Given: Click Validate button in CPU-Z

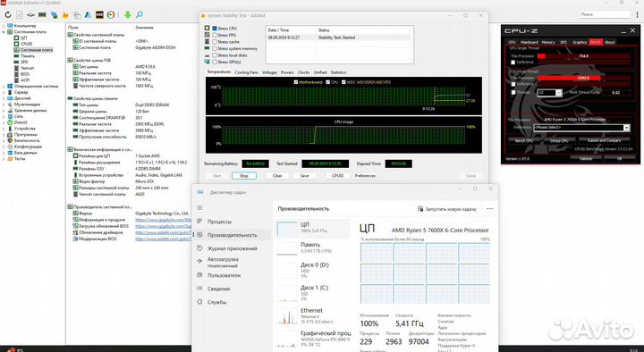Looking at the screenshot, I should [586, 158].
